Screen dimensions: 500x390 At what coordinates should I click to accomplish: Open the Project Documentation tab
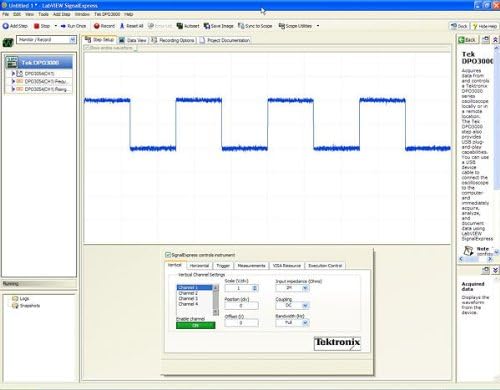pos(225,40)
